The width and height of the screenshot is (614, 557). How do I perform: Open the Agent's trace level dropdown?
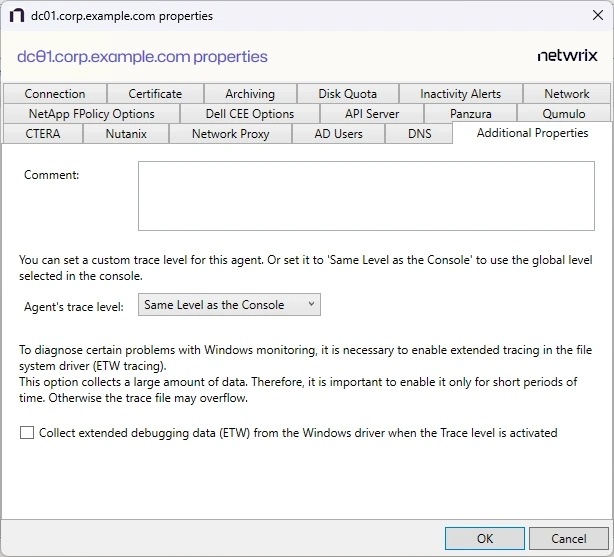point(229,305)
